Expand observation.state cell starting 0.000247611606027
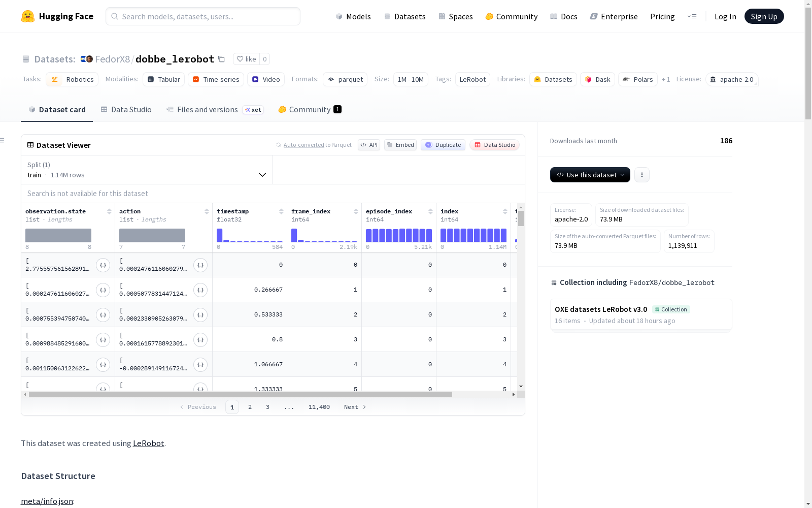 [x=103, y=290]
